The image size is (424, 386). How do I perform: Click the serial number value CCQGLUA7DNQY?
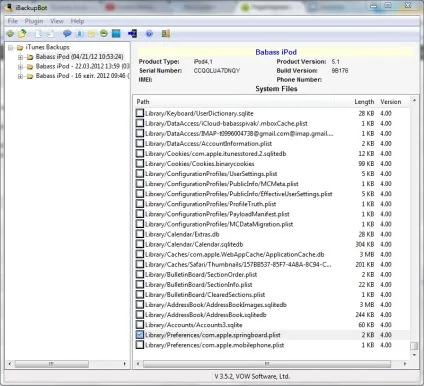(217, 71)
